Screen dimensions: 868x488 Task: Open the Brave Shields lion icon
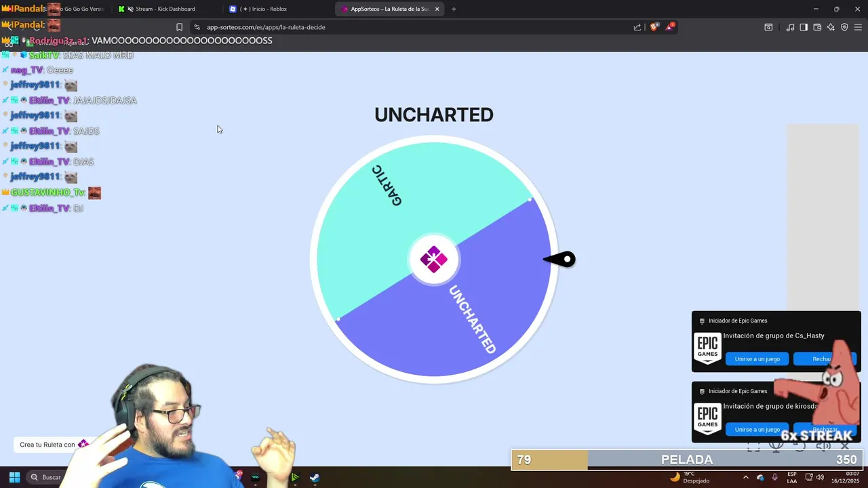click(x=654, y=27)
